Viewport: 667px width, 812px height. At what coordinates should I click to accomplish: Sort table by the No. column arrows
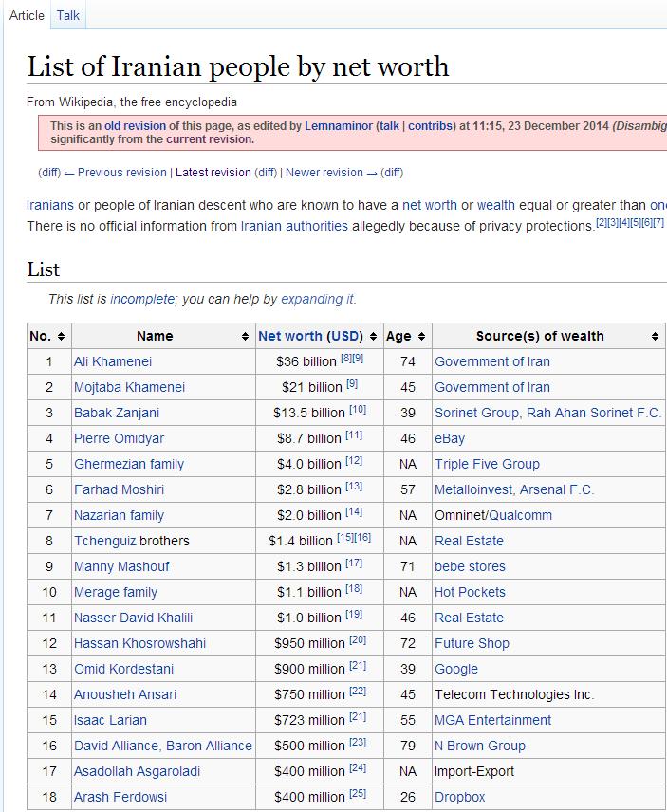point(62,337)
